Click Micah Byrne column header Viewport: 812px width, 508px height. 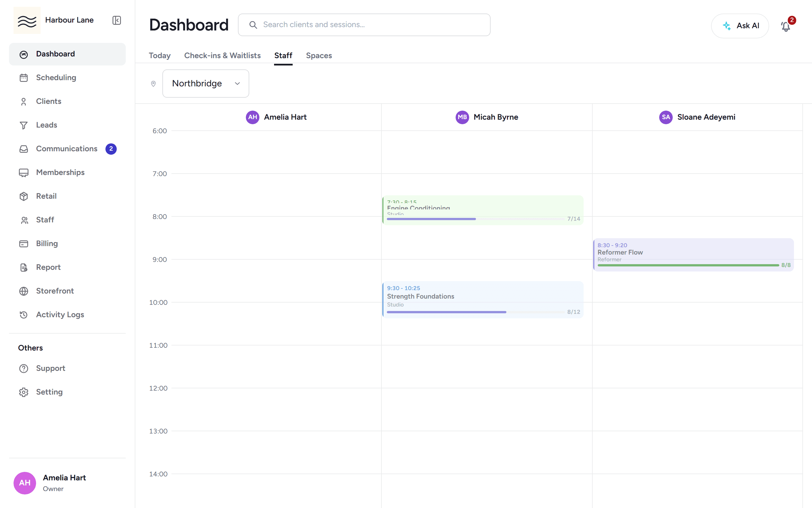487,117
